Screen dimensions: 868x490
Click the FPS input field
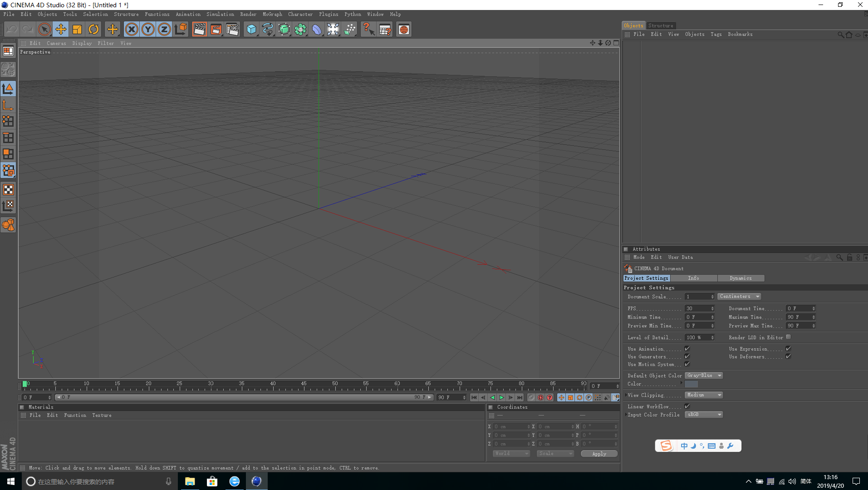pos(700,309)
